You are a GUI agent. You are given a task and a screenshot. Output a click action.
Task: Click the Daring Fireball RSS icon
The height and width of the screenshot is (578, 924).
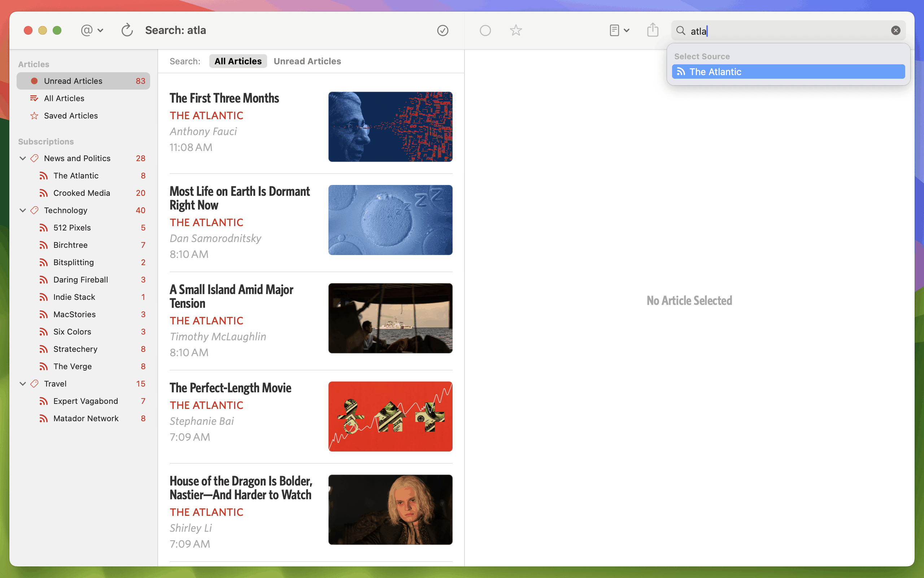point(44,280)
